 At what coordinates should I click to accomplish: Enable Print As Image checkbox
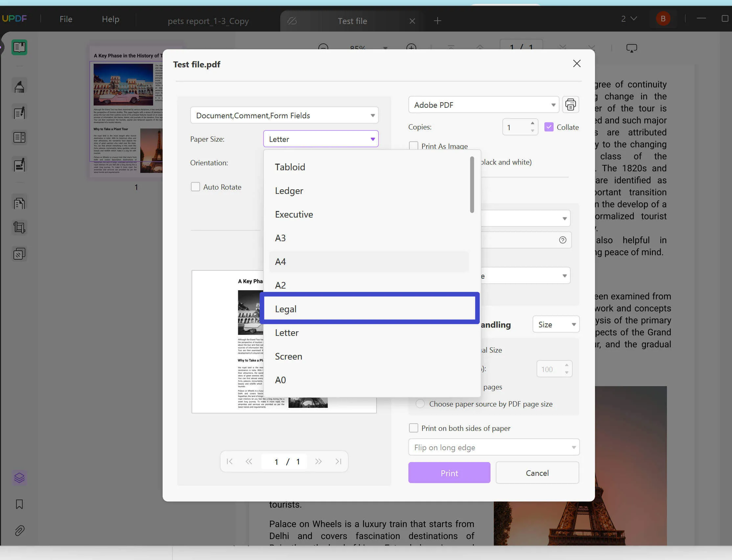pos(413,146)
